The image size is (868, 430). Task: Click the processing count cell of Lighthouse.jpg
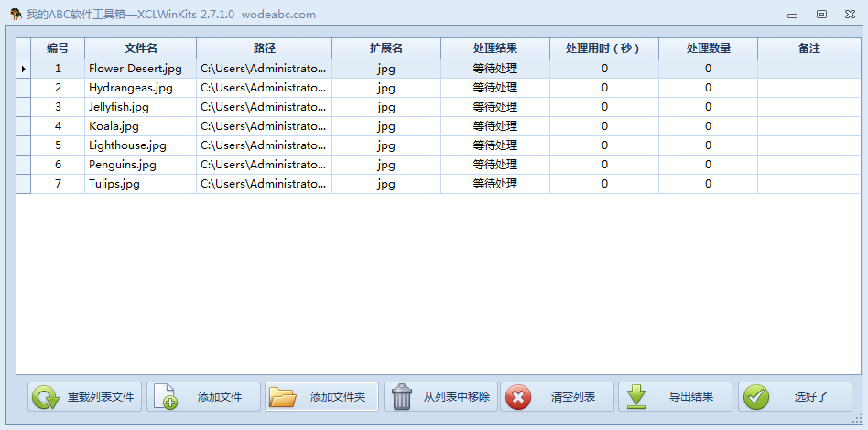(x=708, y=145)
